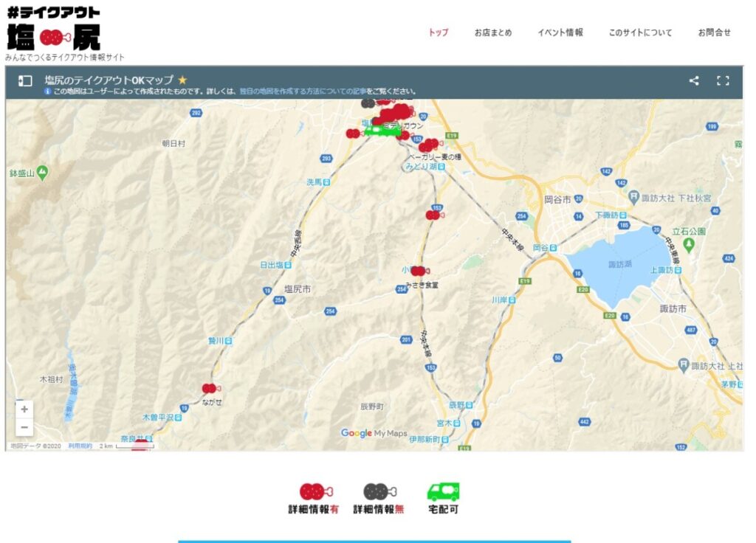This screenshot has height=543, width=756.
Task: Click the gray 詳細情報無 legend icon
Action: click(x=380, y=491)
